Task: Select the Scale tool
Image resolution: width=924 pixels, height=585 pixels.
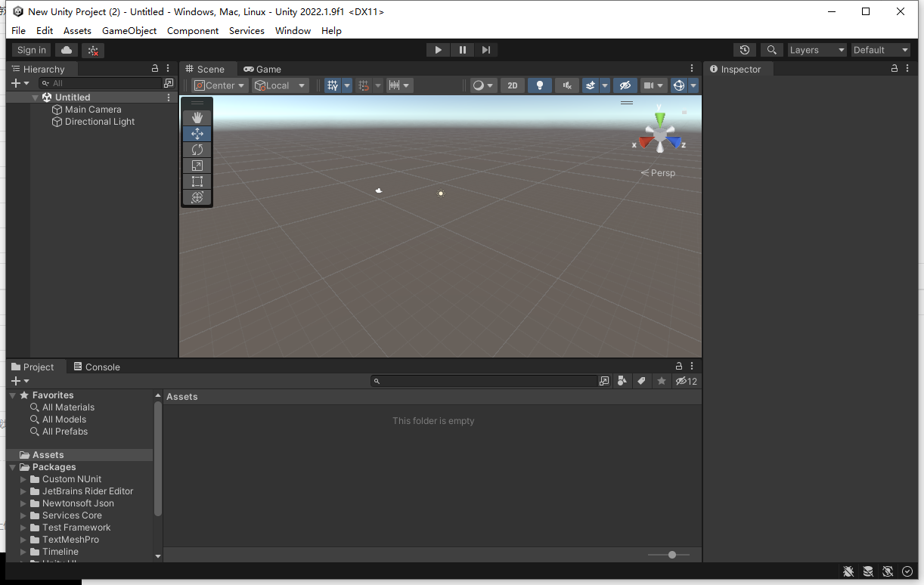Action: click(197, 166)
